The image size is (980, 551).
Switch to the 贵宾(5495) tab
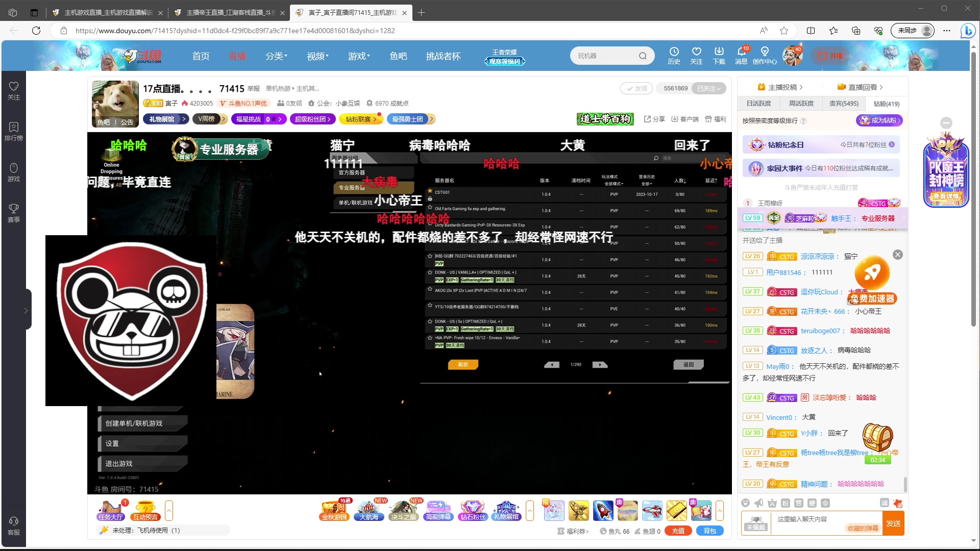pos(845,103)
